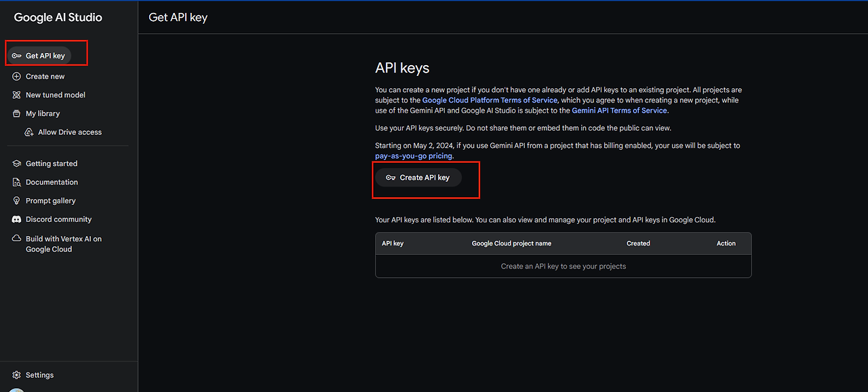Open New tuned model from the sidebar
Viewport: 868px width, 392px height.
[x=54, y=95]
